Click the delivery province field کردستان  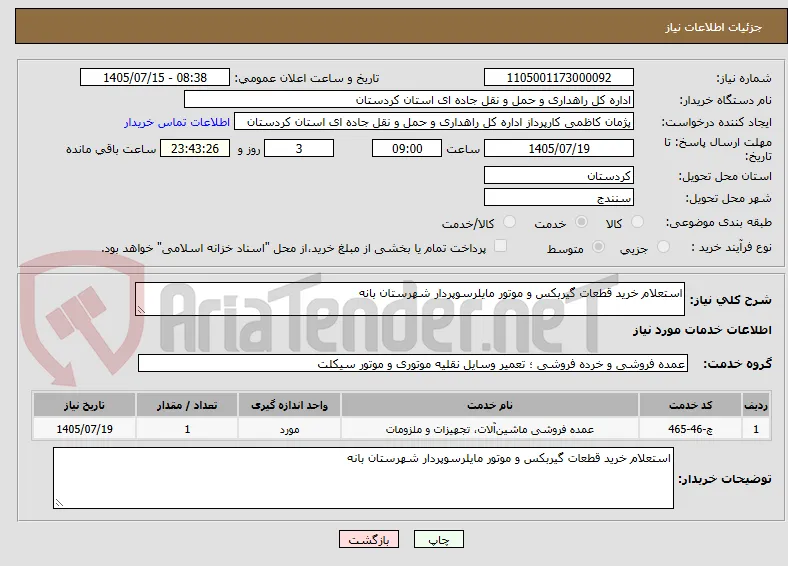558,175
